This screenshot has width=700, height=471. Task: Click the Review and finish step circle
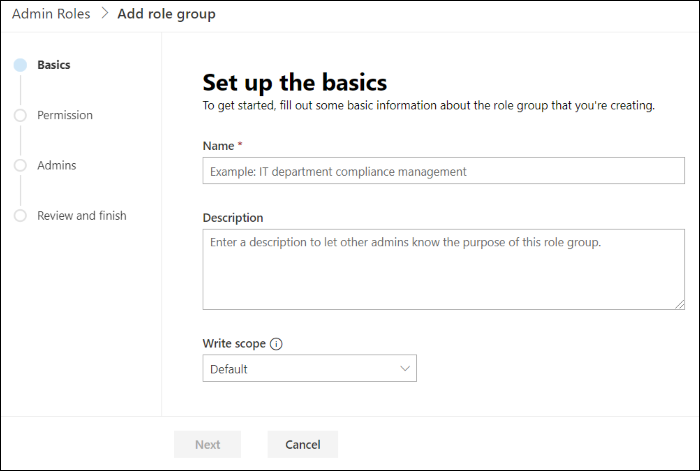click(20, 216)
